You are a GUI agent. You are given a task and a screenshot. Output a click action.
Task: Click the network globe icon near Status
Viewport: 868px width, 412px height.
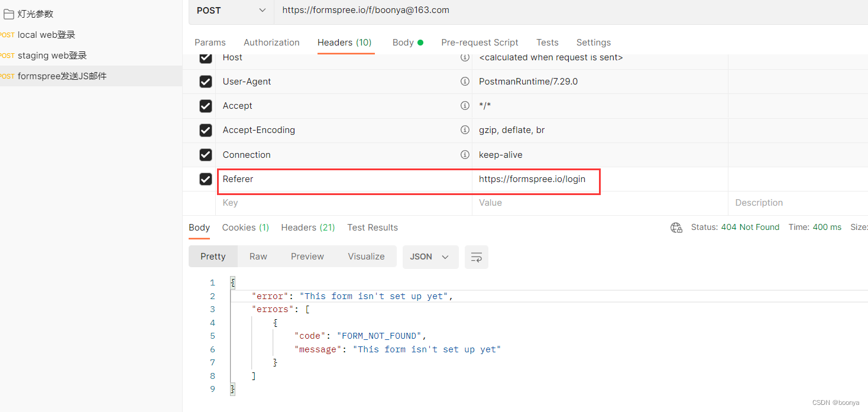click(x=676, y=228)
